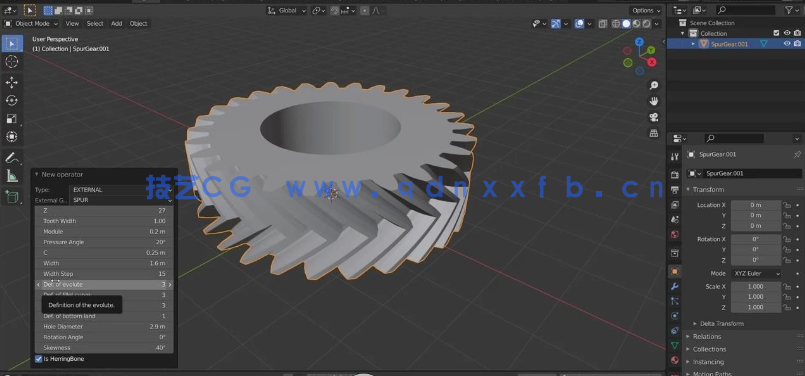Open Global transform orientation dropdown
This screenshot has height=376, width=805.
click(286, 10)
